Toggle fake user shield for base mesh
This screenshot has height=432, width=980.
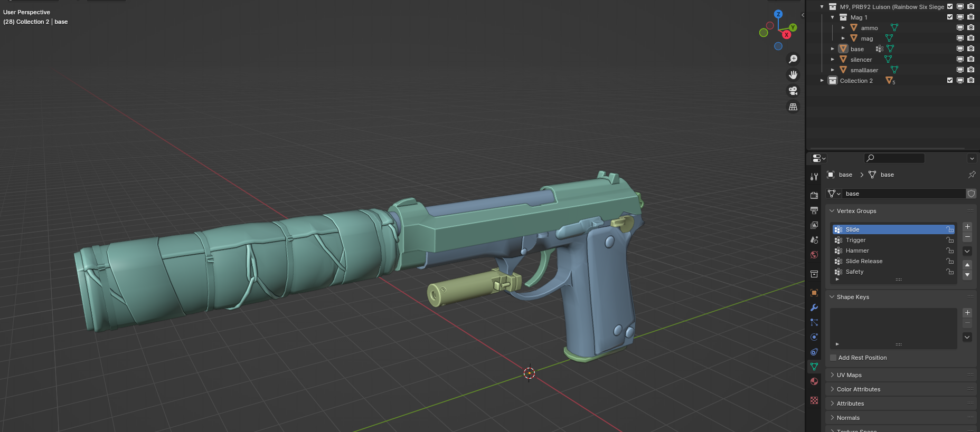(971, 194)
